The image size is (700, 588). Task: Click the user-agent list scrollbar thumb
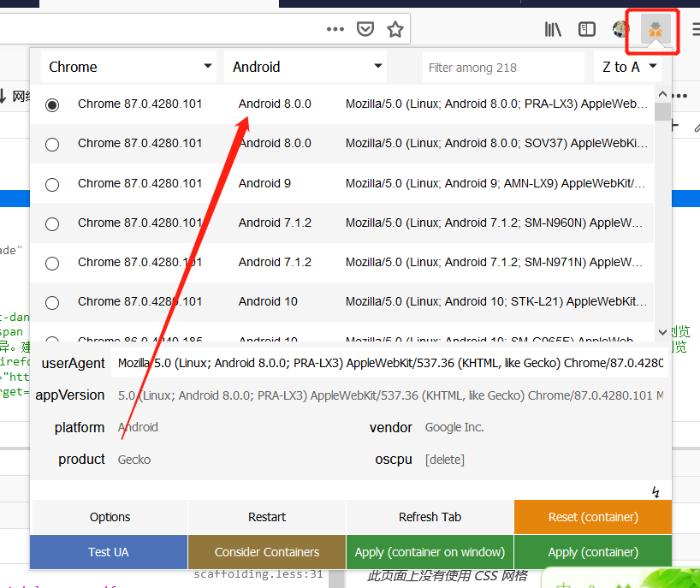click(662, 111)
